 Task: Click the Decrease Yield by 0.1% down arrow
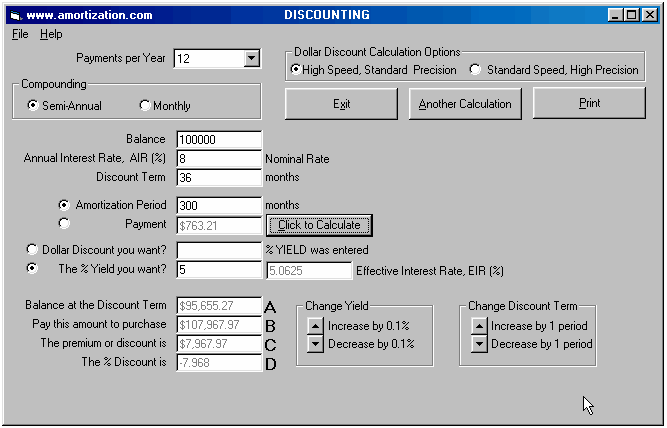[315, 344]
